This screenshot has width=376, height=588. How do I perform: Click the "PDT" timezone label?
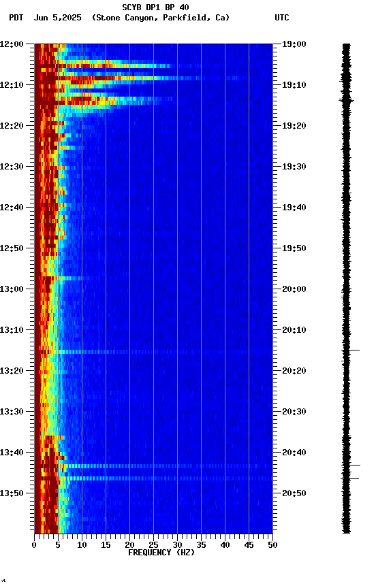(x=16, y=18)
